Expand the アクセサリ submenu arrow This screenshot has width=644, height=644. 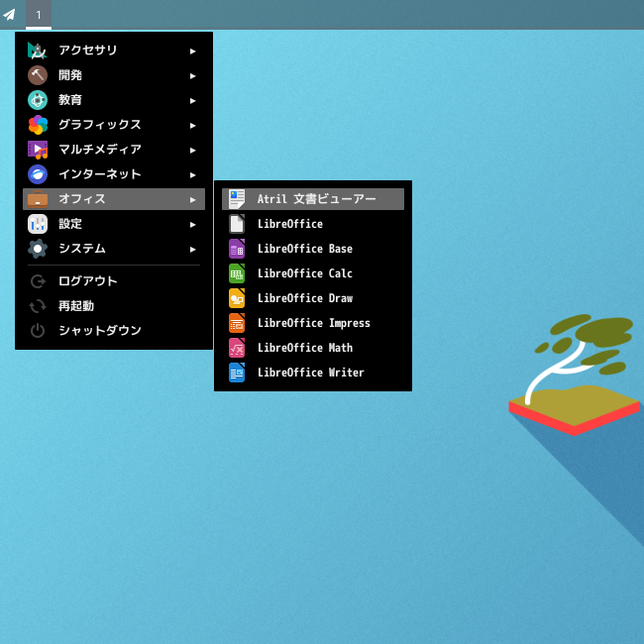[x=192, y=51]
